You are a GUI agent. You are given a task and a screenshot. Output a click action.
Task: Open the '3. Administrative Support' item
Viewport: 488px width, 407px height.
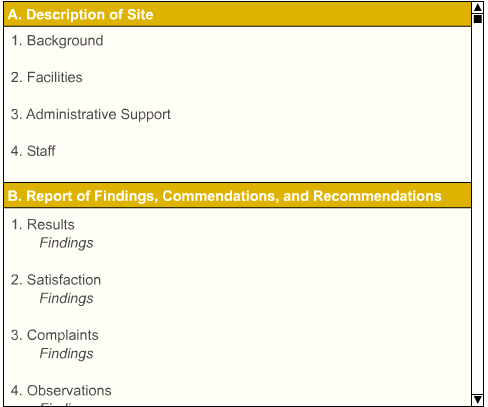click(x=91, y=114)
